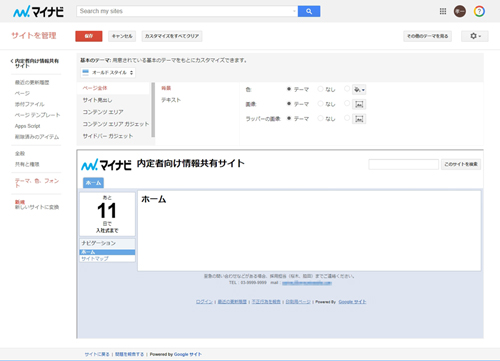Open Apps Script in sidebar
This screenshot has height=361, width=500.
tap(27, 126)
